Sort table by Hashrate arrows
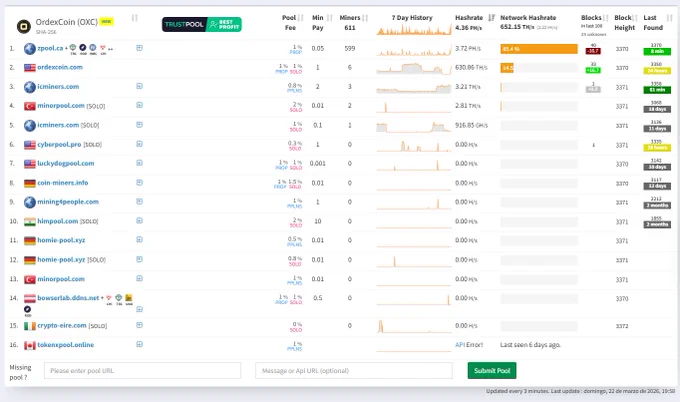 (x=491, y=18)
